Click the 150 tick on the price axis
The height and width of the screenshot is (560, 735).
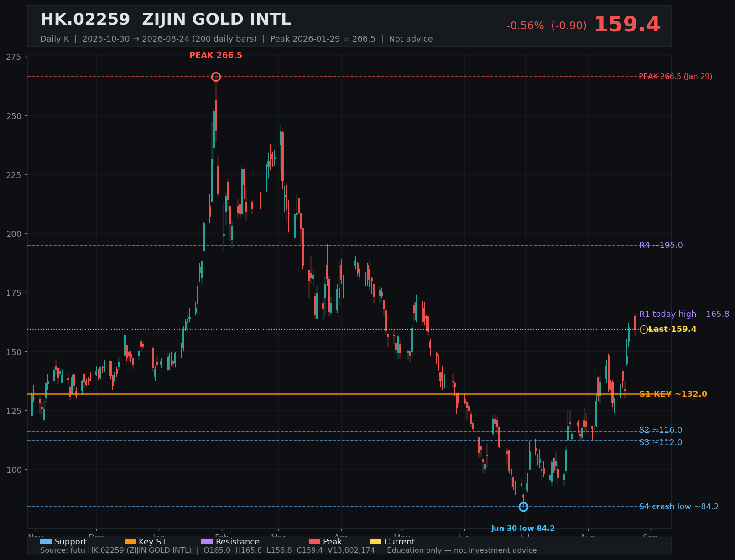[x=14, y=352]
